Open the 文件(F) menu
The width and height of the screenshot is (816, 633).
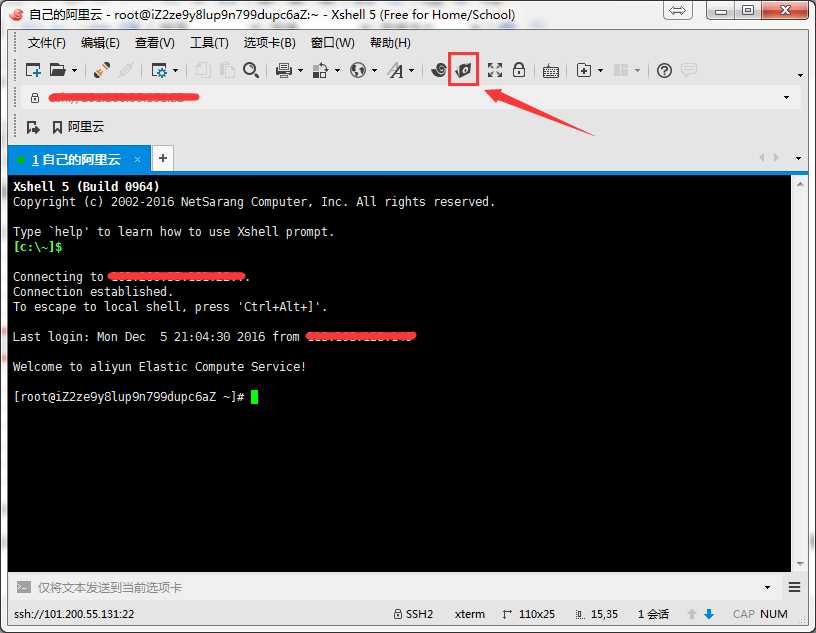tap(47, 43)
